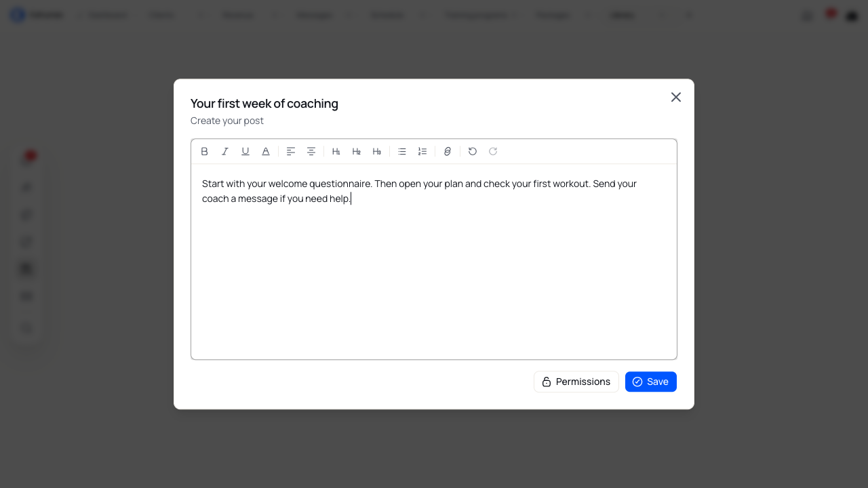
Task: Apply Heading 3 style
Action: 377,151
